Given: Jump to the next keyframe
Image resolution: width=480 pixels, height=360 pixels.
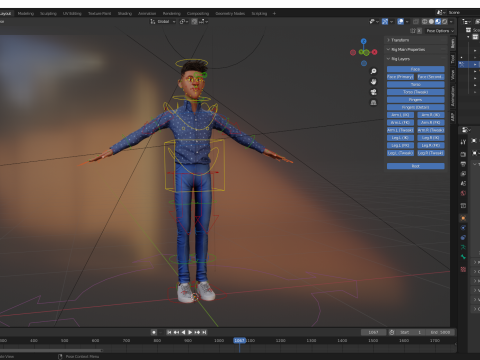Looking at the screenshot, I should coord(197,332).
